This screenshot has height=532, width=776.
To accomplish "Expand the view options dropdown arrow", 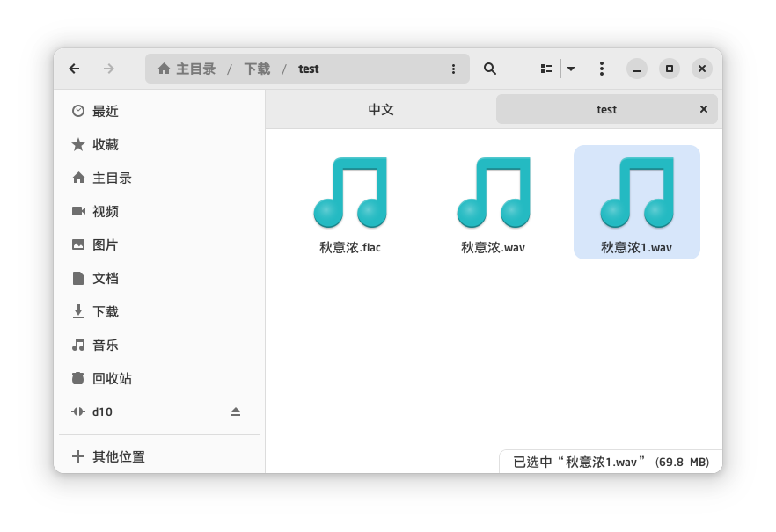I will (571, 69).
